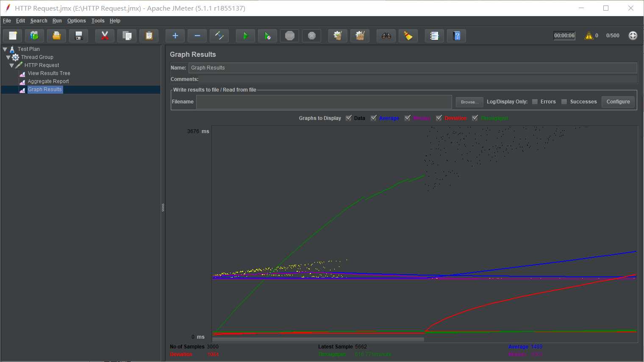Collapse the HTTP Request node arrow
The height and width of the screenshot is (362, 644).
click(x=11, y=65)
